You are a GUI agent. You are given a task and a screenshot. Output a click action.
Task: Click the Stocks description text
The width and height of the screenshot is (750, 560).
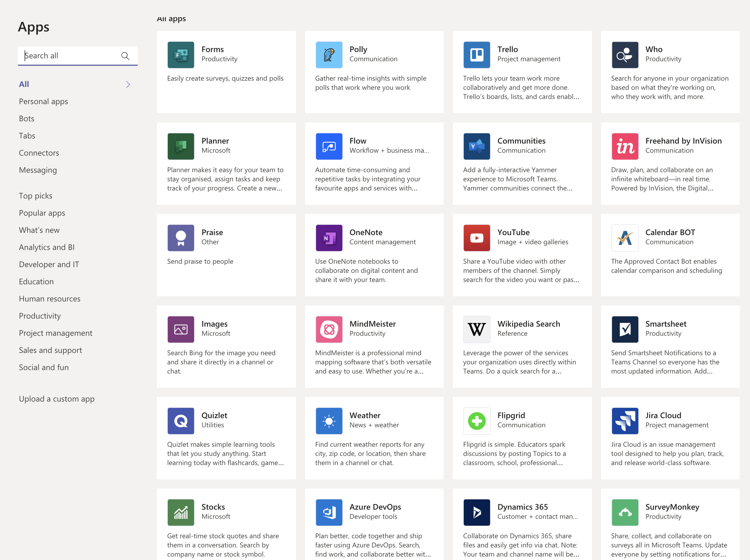[x=223, y=545]
